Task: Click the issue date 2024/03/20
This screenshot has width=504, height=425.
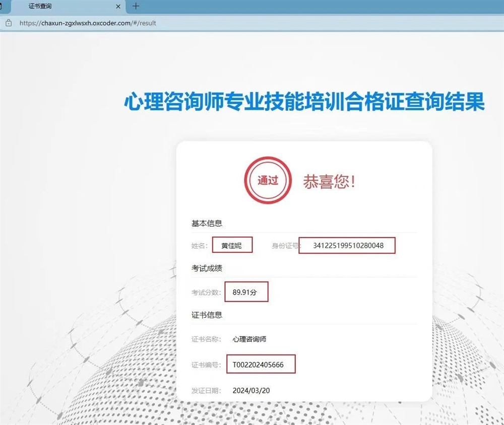Action: (x=251, y=391)
